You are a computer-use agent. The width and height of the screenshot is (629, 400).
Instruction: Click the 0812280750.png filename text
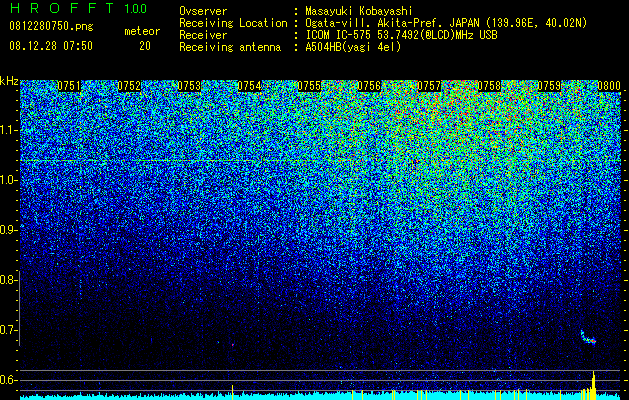(x=51, y=26)
